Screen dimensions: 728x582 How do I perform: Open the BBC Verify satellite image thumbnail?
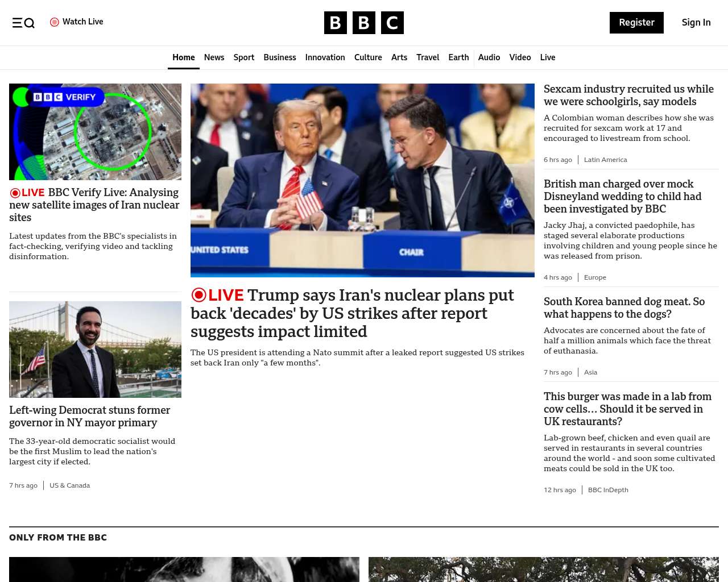95,132
